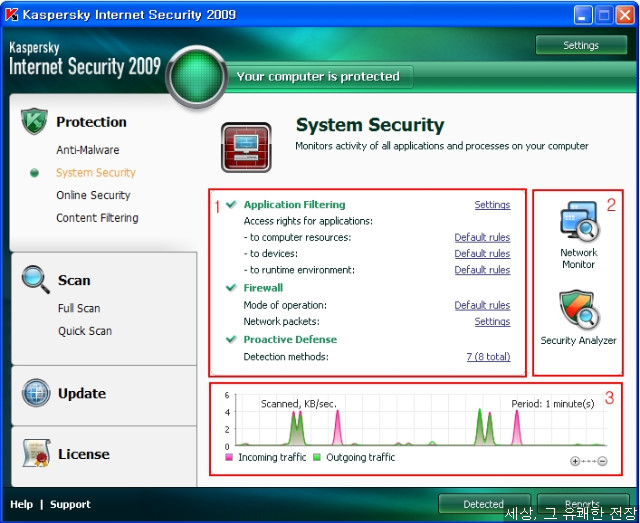This screenshot has height=523, width=640.
Task: Click Scanned, KB/sec. label
Action: 299,404
